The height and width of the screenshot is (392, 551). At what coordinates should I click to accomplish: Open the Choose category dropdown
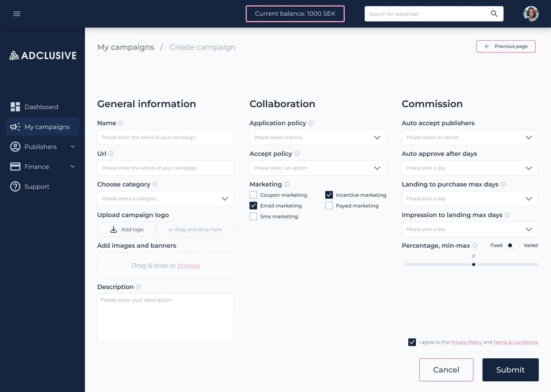(166, 199)
